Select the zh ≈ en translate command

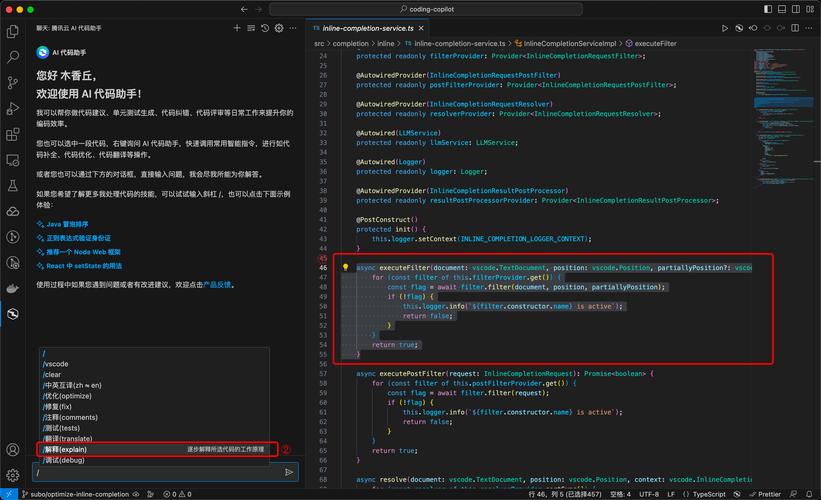coord(154,385)
